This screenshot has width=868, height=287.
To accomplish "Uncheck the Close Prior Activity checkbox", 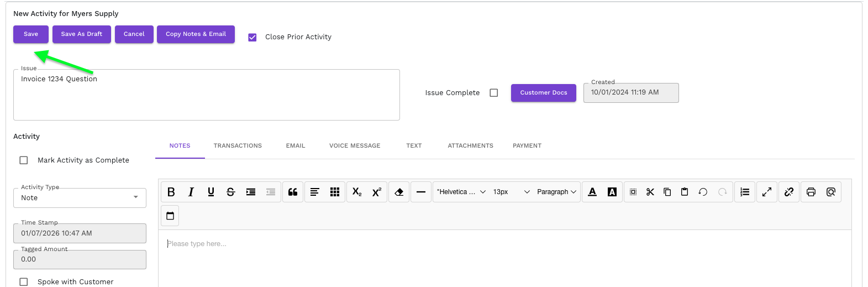I will pyautogui.click(x=252, y=37).
